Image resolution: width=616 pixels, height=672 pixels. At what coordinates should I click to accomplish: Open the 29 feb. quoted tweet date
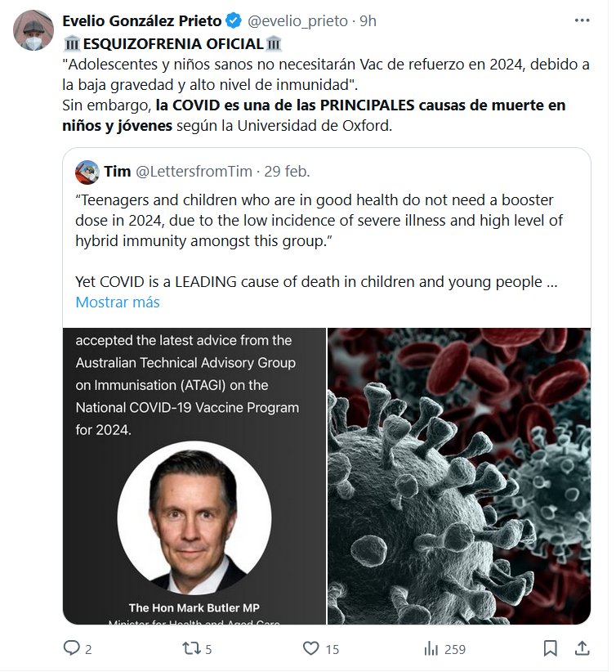click(x=285, y=172)
